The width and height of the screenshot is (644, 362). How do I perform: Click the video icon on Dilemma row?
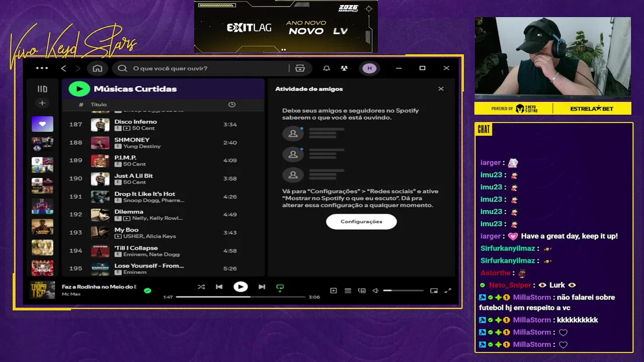coord(127,218)
